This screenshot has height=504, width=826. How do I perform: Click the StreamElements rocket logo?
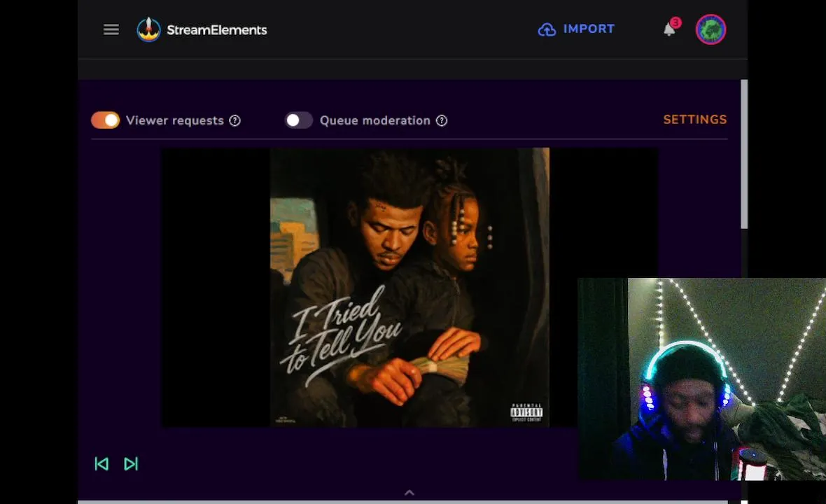pyautogui.click(x=148, y=29)
